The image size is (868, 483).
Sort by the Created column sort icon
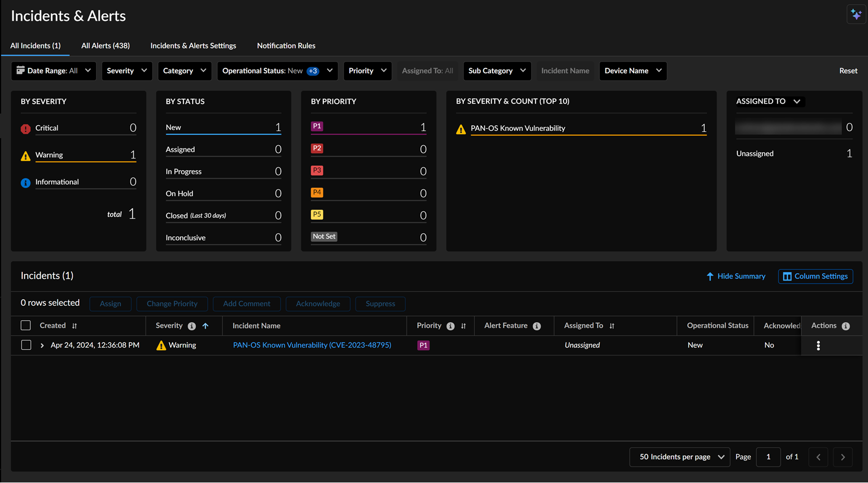(x=74, y=326)
